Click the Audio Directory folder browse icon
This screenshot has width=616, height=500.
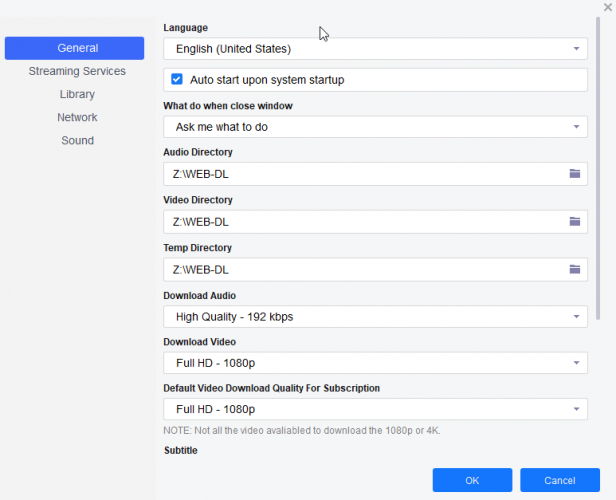[575, 174]
